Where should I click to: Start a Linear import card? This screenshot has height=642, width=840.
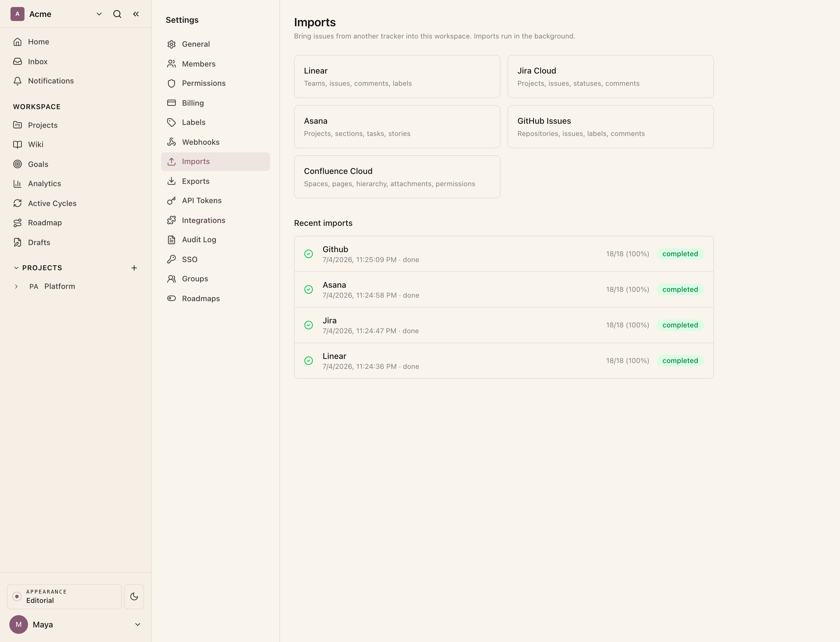point(397,76)
